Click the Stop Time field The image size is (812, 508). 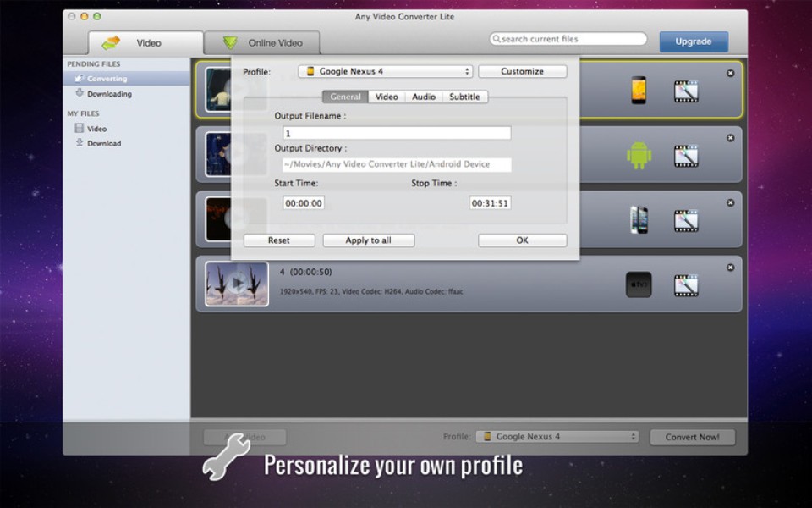click(x=490, y=203)
